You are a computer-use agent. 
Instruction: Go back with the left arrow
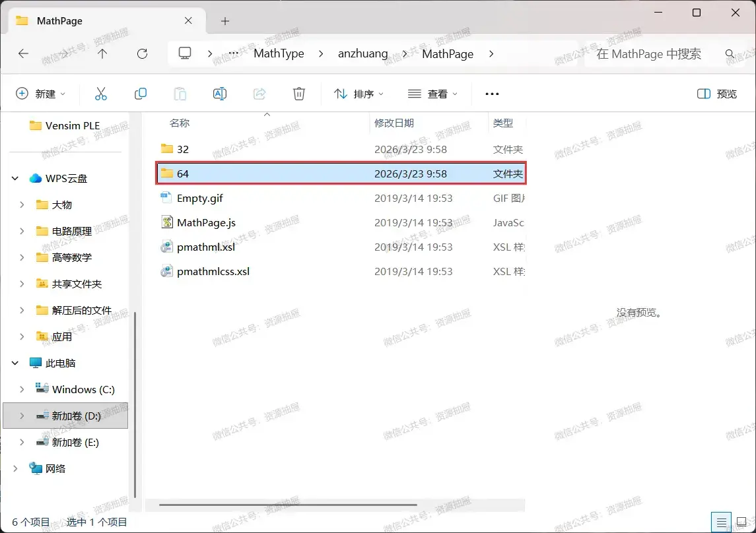click(x=23, y=53)
